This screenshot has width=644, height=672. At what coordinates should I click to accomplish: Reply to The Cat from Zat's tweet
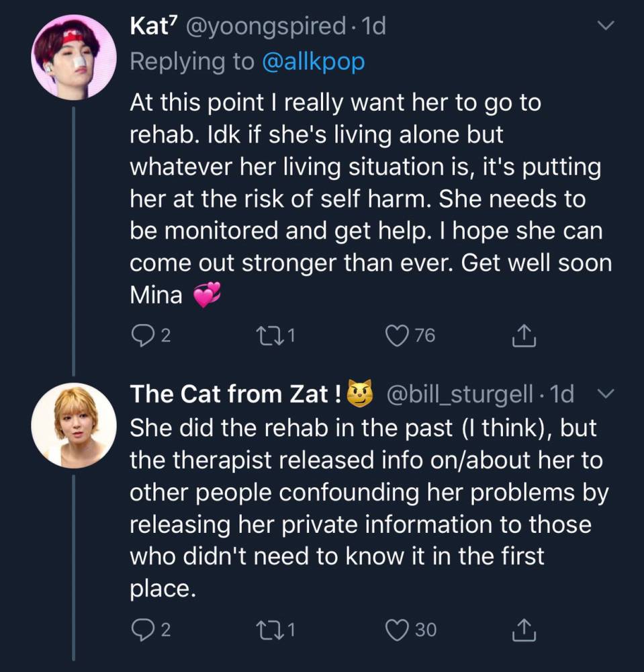point(140,629)
